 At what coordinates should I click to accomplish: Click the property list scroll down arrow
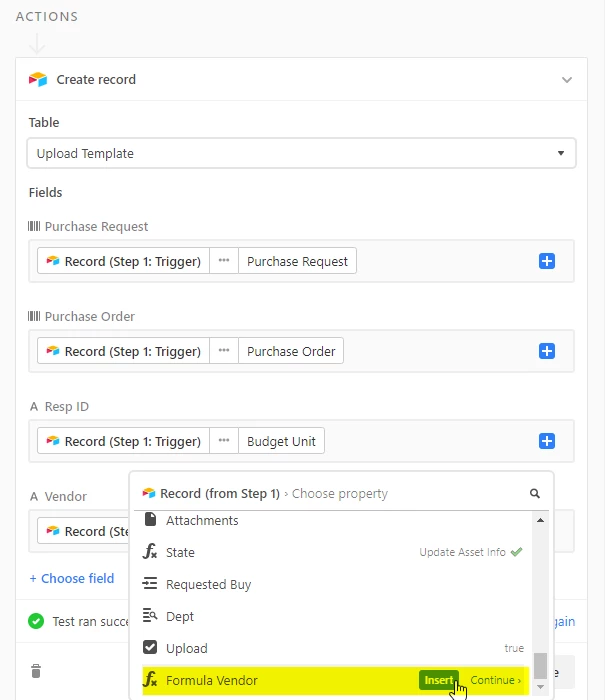(540, 687)
